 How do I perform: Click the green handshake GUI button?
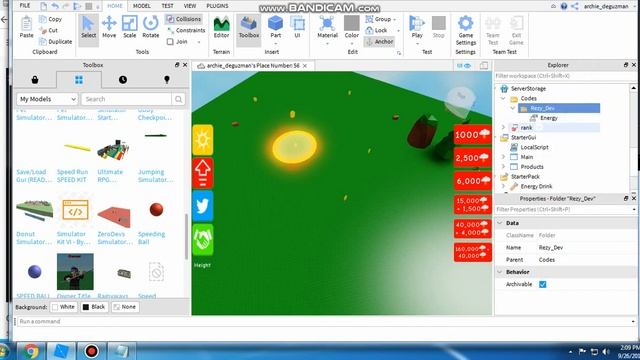tap(202, 240)
